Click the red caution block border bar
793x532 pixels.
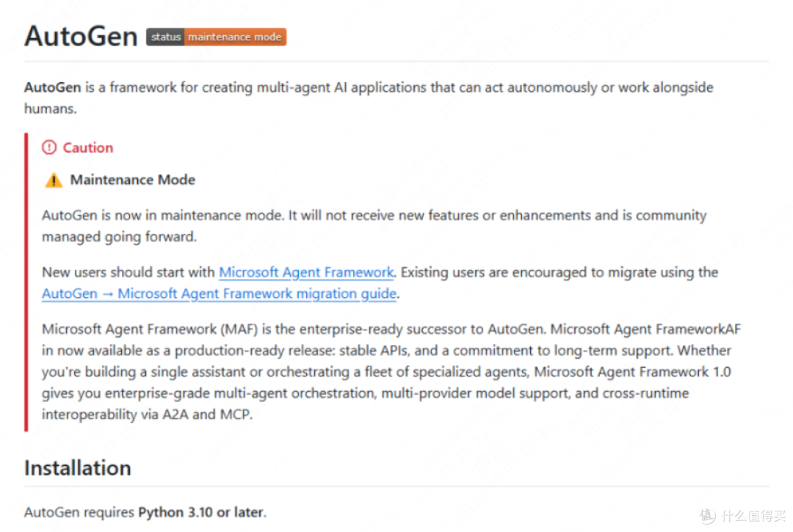tap(26, 282)
